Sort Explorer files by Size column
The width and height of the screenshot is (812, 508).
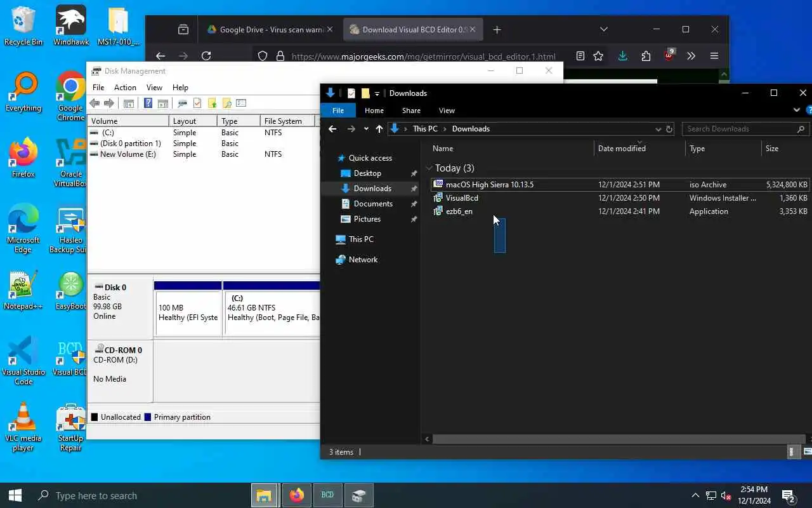(x=785, y=149)
